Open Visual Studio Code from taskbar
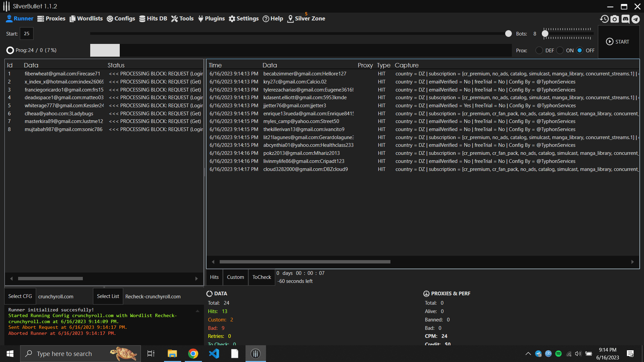This screenshot has height=362, width=644. (214, 354)
